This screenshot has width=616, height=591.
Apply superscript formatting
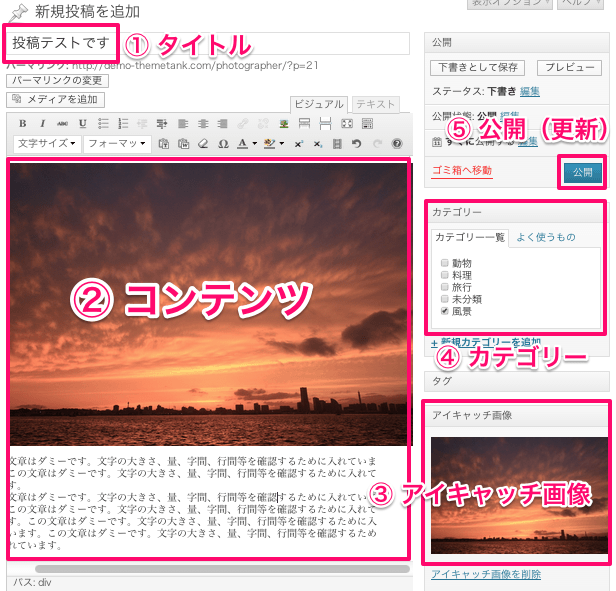pyautogui.click(x=299, y=144)
